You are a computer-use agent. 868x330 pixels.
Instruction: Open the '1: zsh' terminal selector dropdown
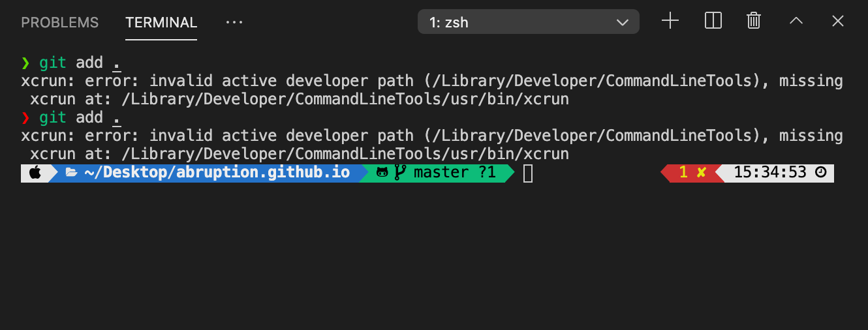(529, 22)
